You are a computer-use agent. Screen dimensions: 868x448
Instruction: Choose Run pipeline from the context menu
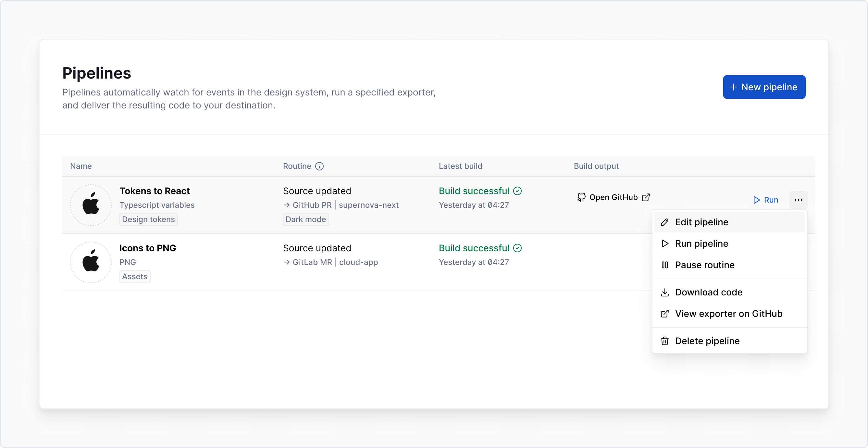pos(701,243)
